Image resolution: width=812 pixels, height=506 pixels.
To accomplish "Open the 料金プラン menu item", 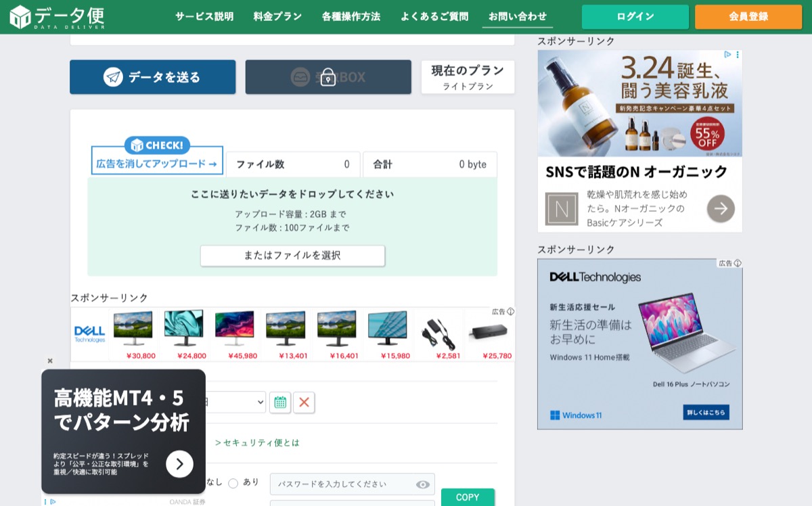I will pos(276,16).
